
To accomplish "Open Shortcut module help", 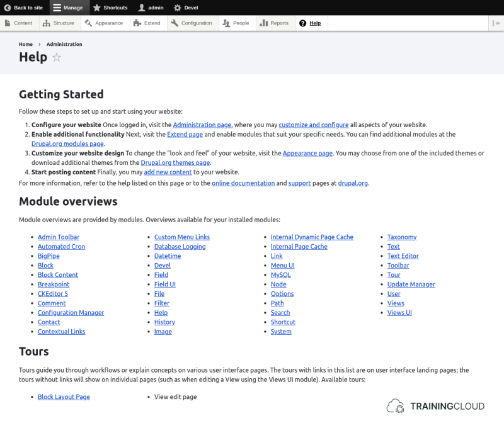I will pyautogui.click(x=283, y=322).
